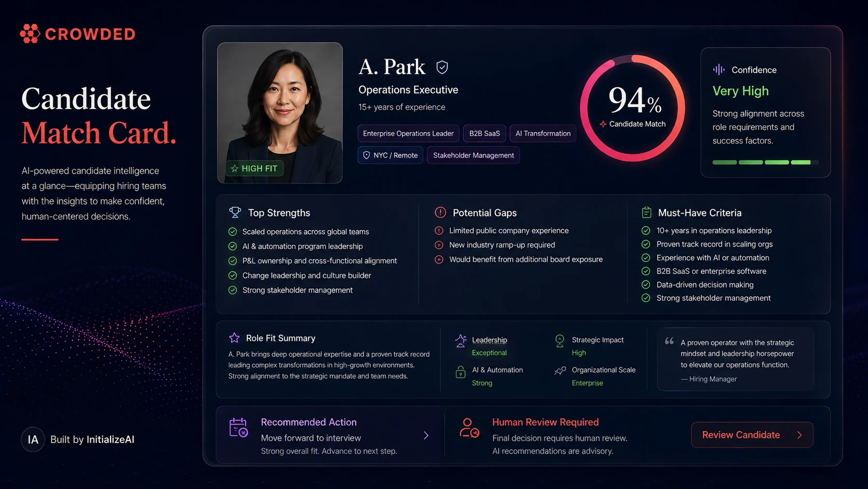Click the Top Strengths trophy icon
Image resolution: width=868 pixels, height=489 pixels.
pos(235,213)
